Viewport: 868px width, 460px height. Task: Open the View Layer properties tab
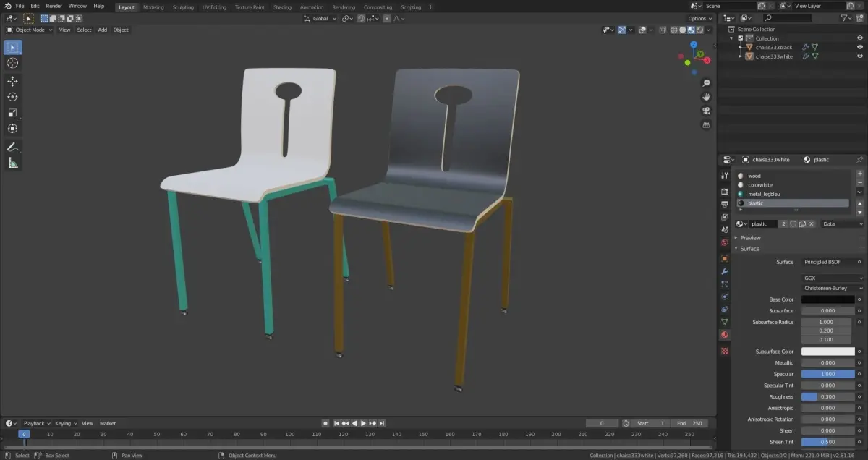(724, 217)
